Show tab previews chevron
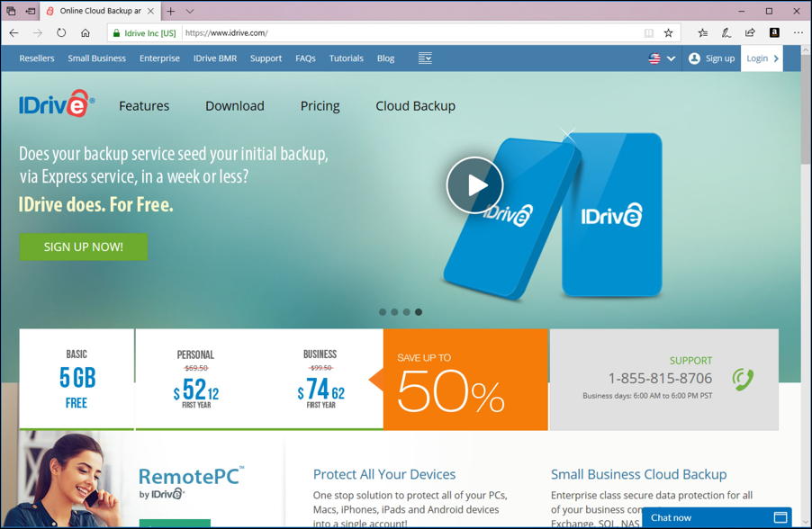The width and height of the screenshot is (812, 529). click(x=190, y=11)
